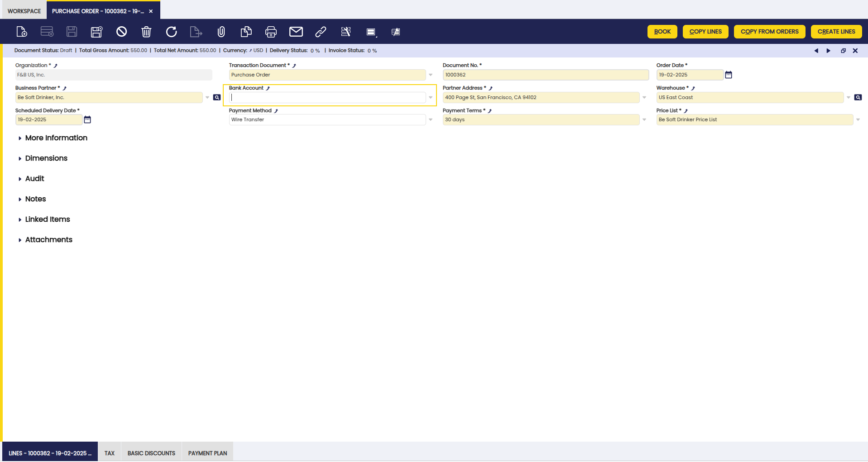Screen dimensions: 868x462
Task: Expand the Dimensions section
Action: pyautogui.click(x=43, y=158)
